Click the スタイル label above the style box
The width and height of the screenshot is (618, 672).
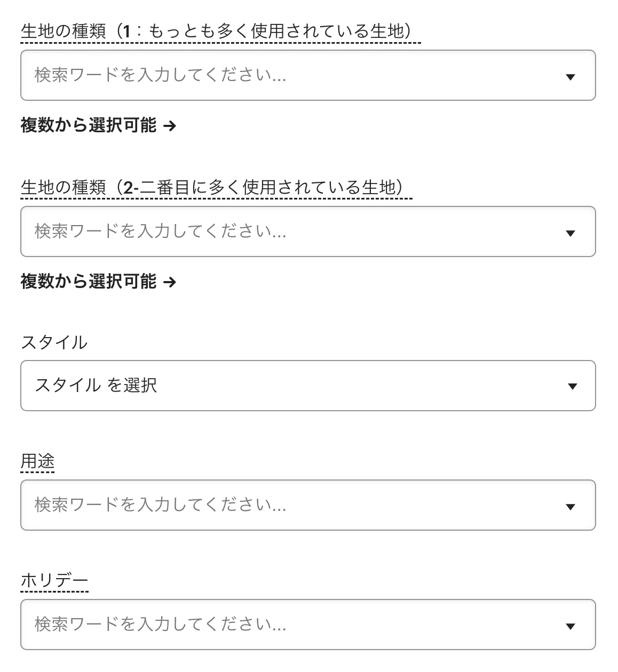[54, 342]
